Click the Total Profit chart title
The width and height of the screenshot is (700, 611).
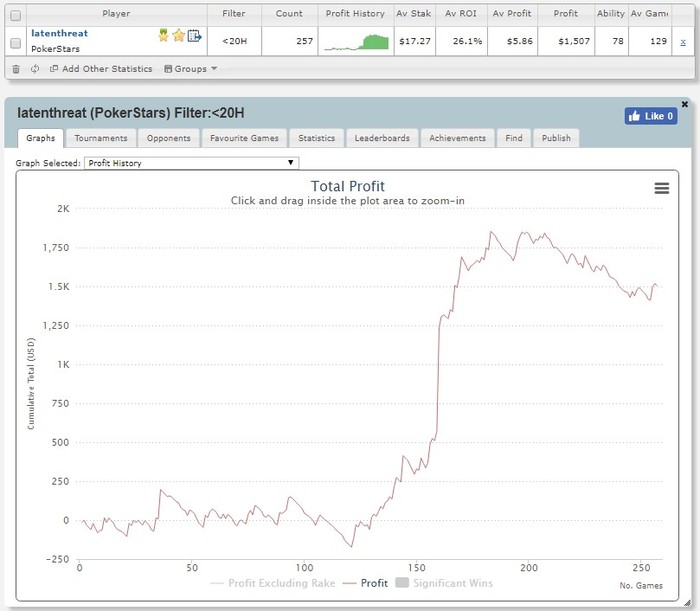point(348,186)
